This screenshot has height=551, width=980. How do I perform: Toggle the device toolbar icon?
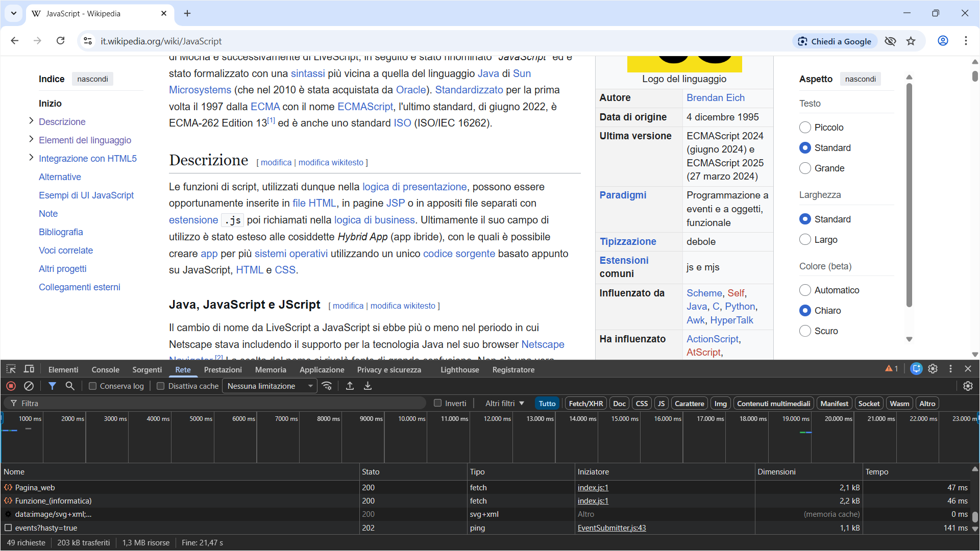tap(29, 369)
